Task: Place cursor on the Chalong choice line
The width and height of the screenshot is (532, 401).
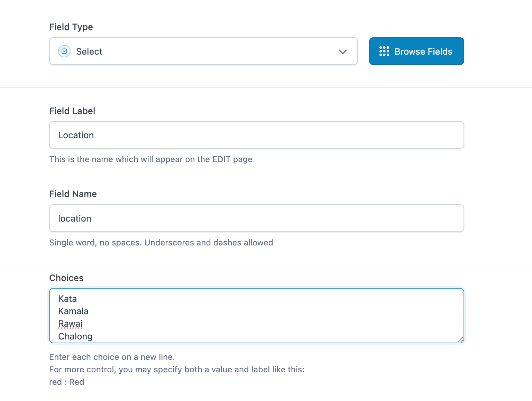Action: pos(75,336)
